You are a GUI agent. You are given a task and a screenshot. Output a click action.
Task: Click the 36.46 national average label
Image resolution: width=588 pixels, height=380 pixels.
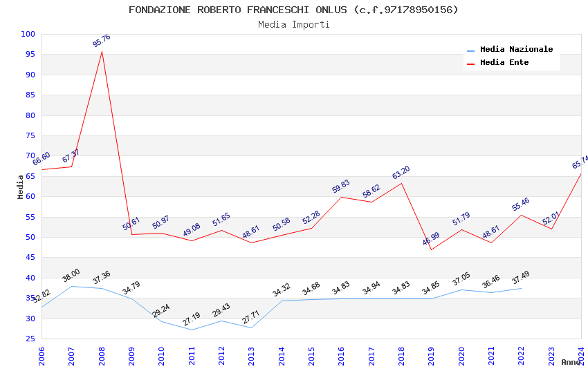[x=491, y=282]
